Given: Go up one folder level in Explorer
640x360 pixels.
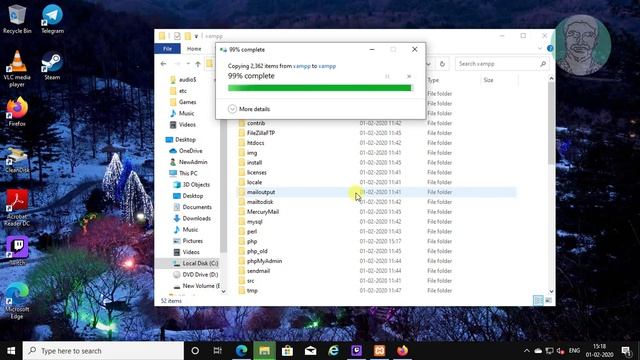Looking at the screenshot, I should tap(198, 64).
